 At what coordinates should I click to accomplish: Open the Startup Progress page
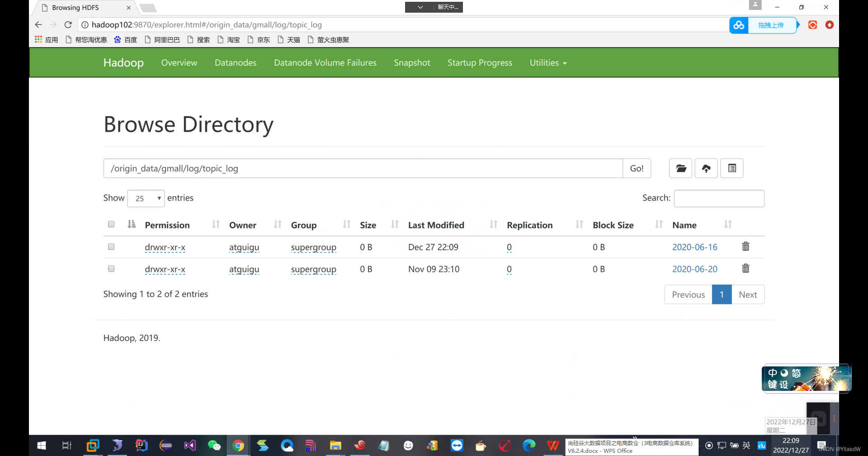480,63
